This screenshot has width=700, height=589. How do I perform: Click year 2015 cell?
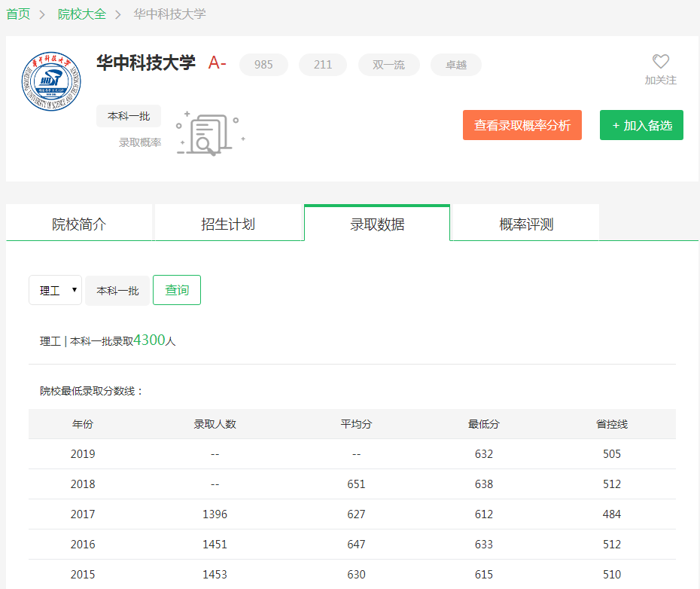tap(83, 574)
